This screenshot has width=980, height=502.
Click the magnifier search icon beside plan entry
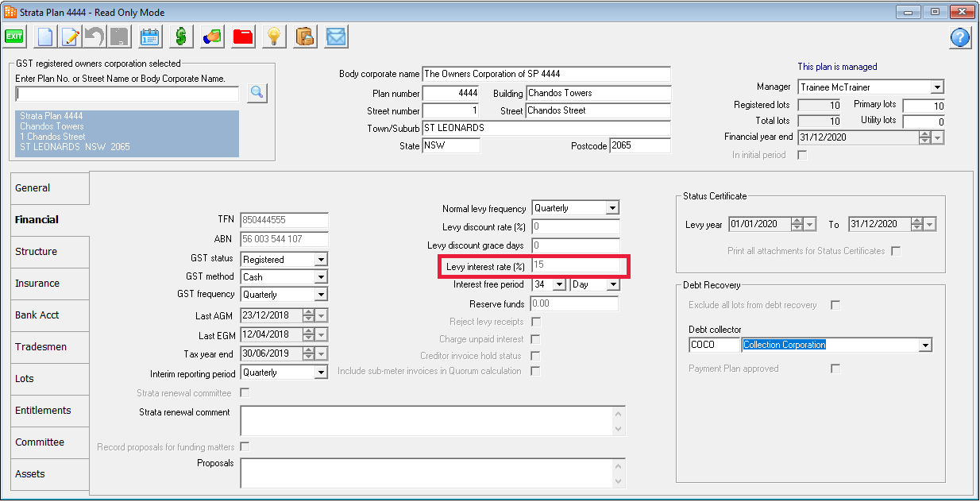coord(257,93)
